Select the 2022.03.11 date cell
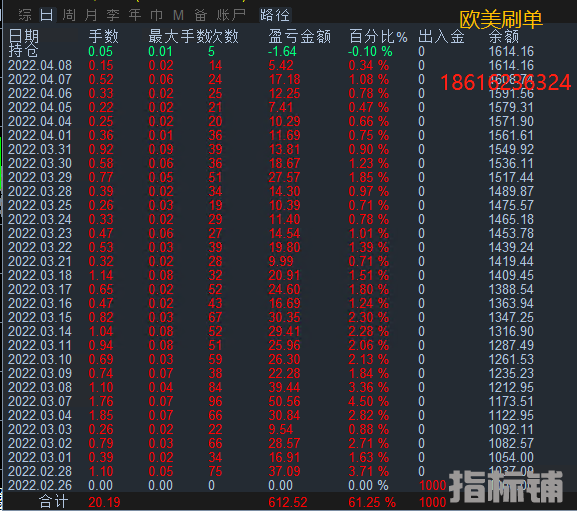The width and height of the screenshot is (577, 511). click(x=40, y=345)
